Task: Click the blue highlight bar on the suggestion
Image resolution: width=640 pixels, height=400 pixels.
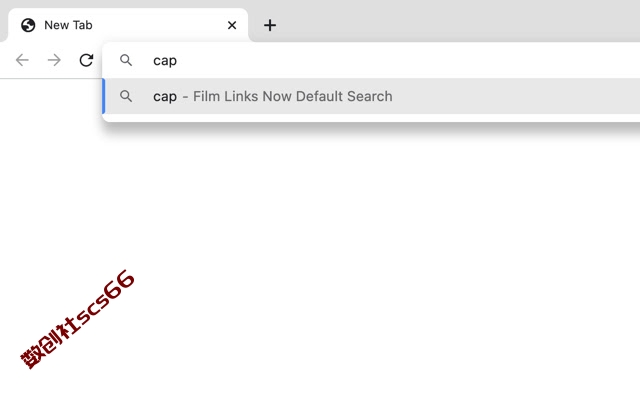Action: (104, 96)
